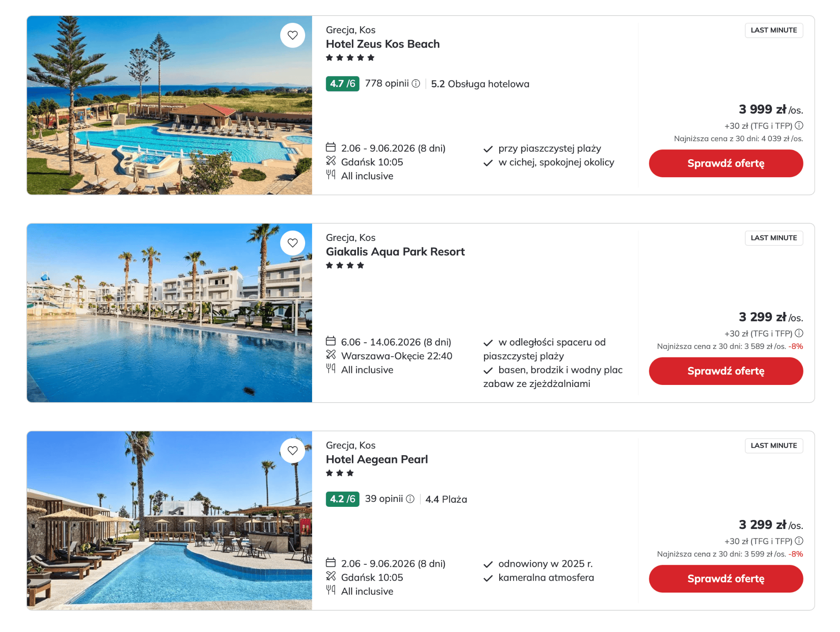This screenshot has width=840, height=632.
Task: Open TFG i TFP info for Zeus Kos Beach
Action: [x=799, y=126]
